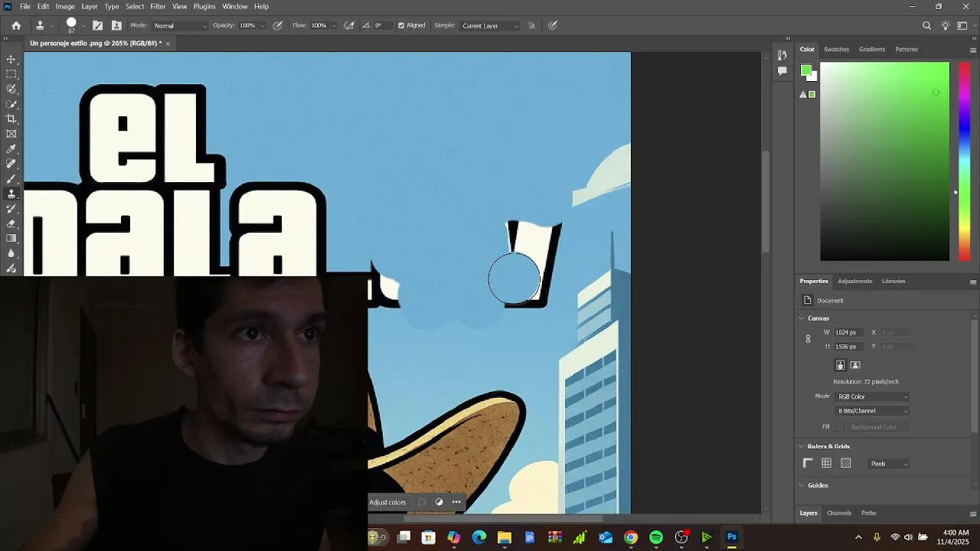Select the Clone Stamp tool in the toolbox

coord(11,194)
